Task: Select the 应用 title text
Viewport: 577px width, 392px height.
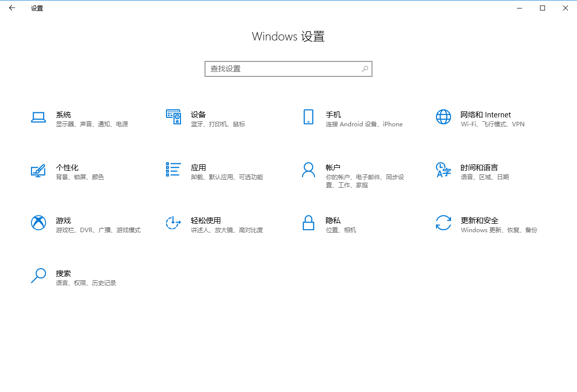Action: (198, 167)
